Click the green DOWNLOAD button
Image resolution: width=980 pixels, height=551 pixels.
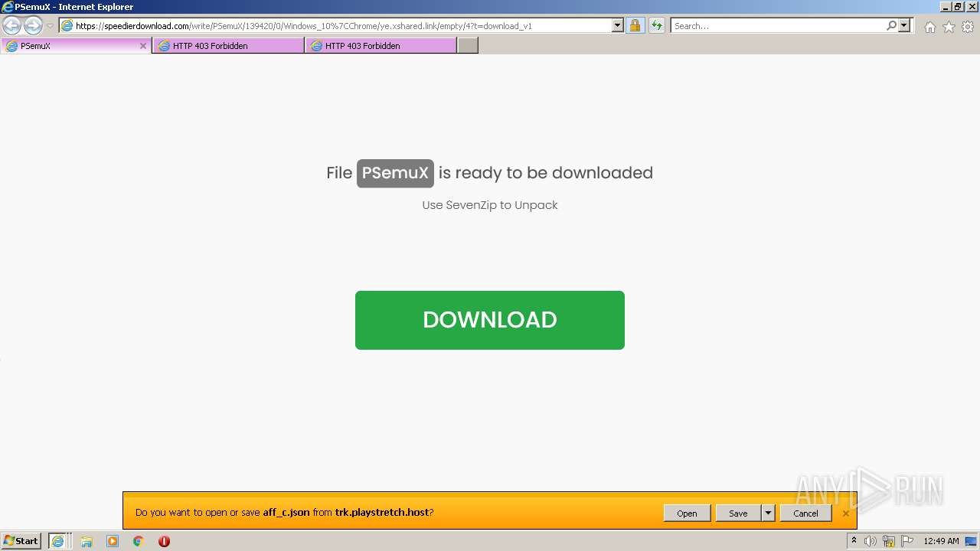490,320
